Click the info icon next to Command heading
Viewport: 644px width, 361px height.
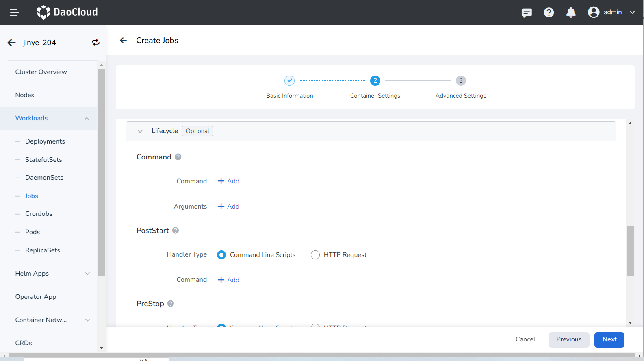[178, 157]
